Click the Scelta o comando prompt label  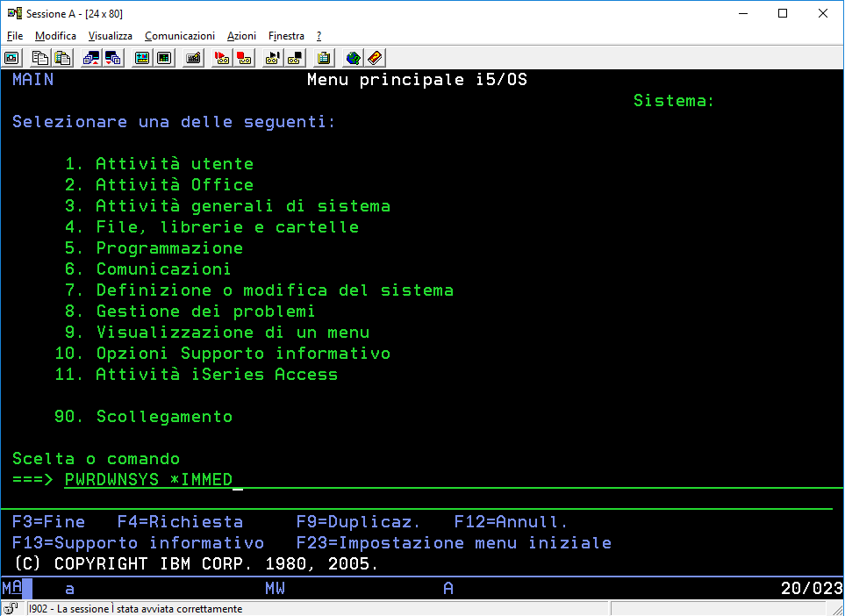pos(96,459)
